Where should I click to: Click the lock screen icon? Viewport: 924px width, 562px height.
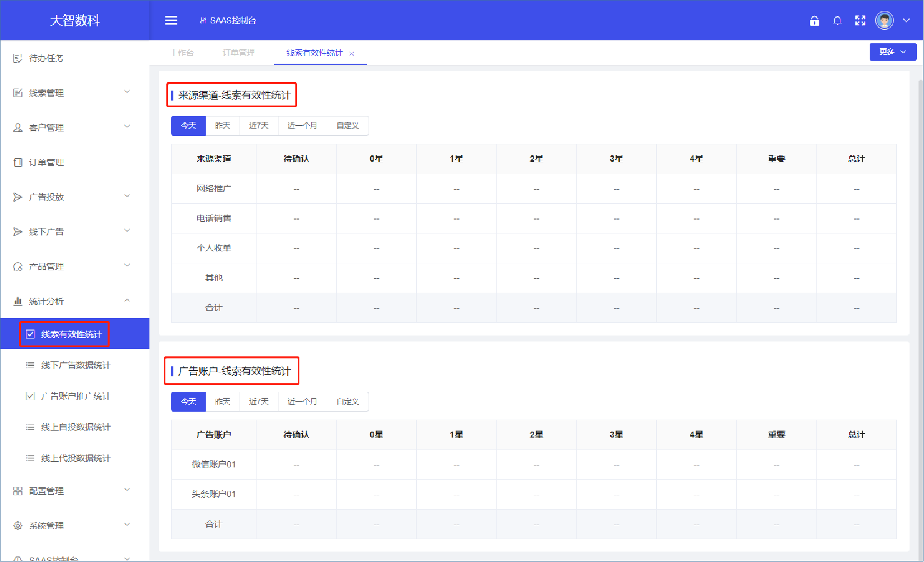[814, 20]
